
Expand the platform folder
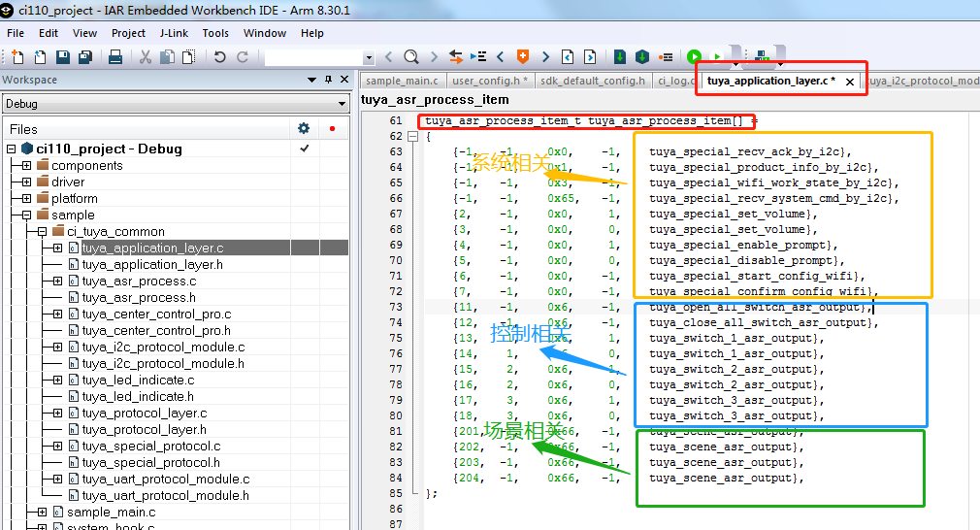click(26, 199)
